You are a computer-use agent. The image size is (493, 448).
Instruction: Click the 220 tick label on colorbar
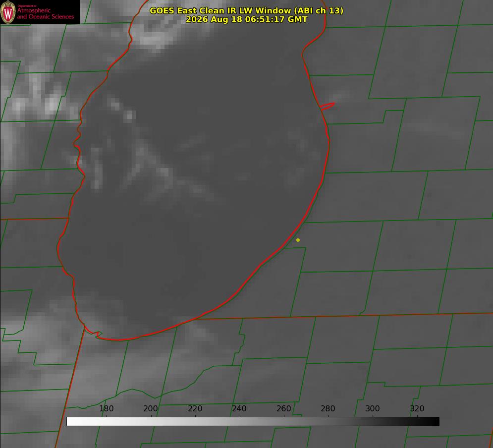[x=195, y=408]
